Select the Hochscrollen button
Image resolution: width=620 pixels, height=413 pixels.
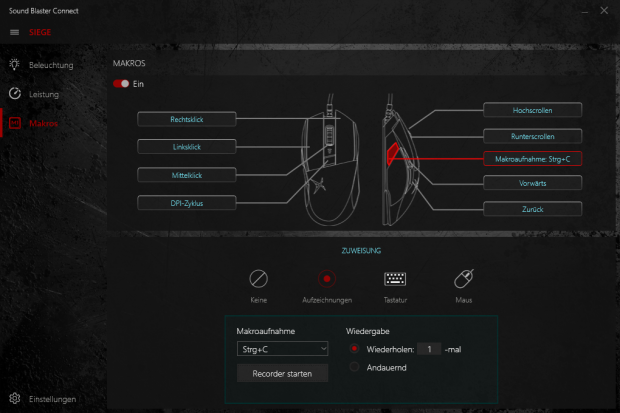tap(533, 110)
